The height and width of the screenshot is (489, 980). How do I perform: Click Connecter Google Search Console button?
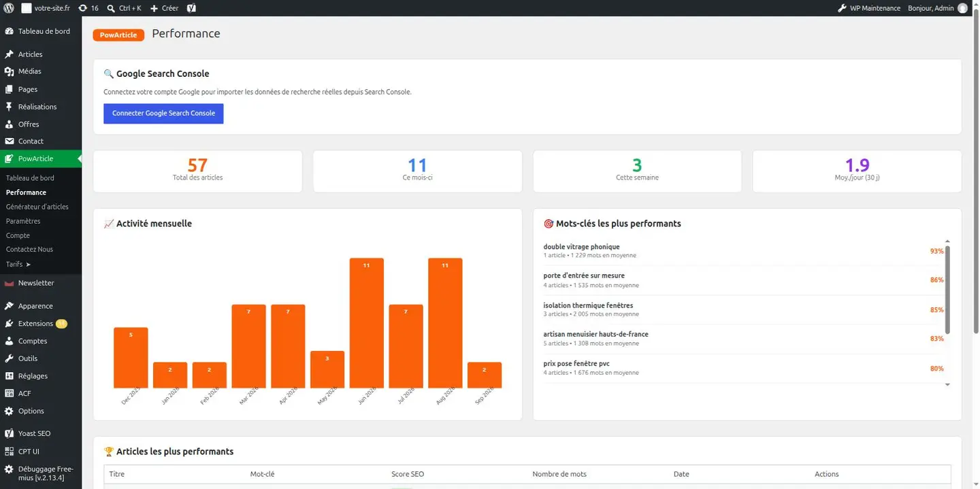point(163,114)
